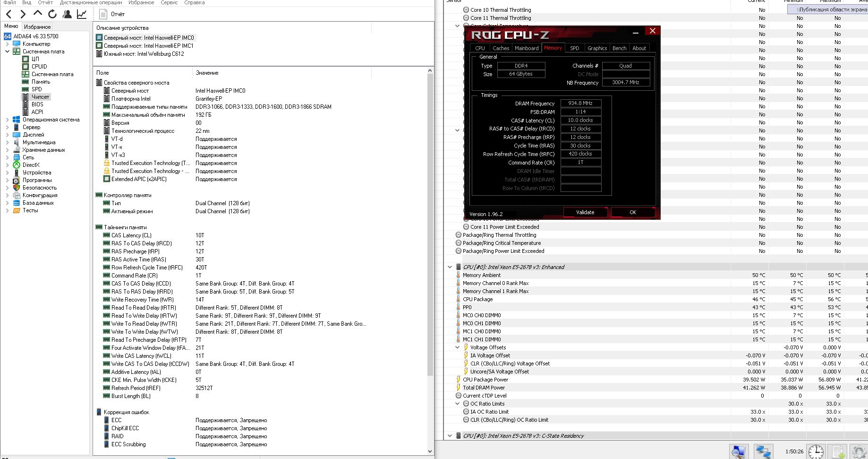Open the Справка menu

195,2
